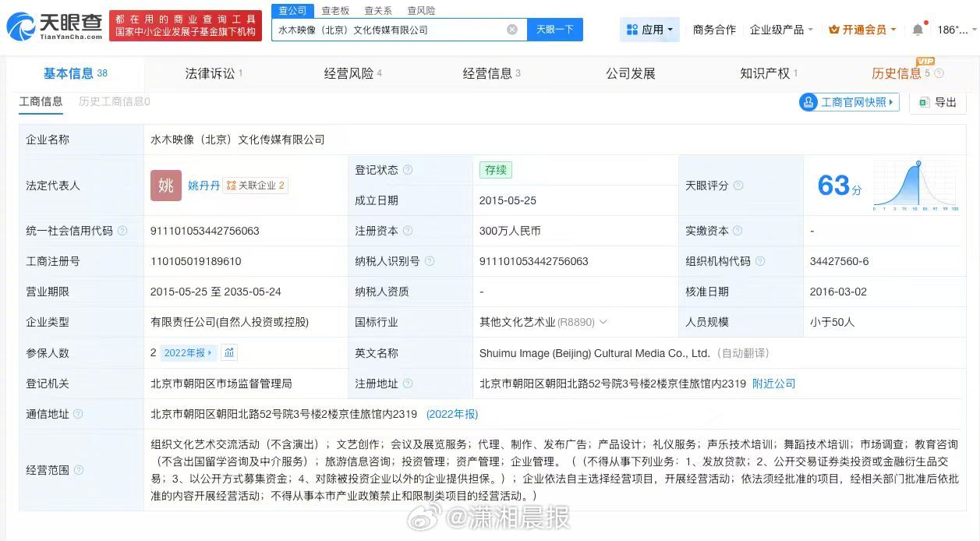Screen dimensions: 980x541
Task: Click the help icon next to 通信地址
Action: click(78, 414)
